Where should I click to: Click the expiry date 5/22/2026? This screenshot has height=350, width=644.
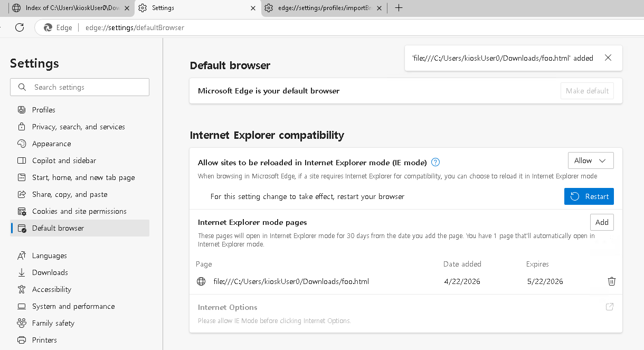[x=545, y=281]
